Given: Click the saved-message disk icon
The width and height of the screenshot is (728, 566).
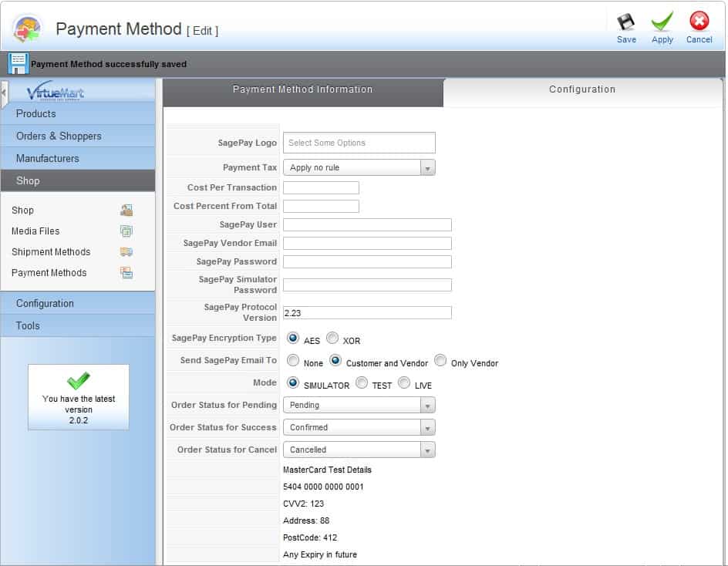Looking at the screenshot, I should (18, 63).
